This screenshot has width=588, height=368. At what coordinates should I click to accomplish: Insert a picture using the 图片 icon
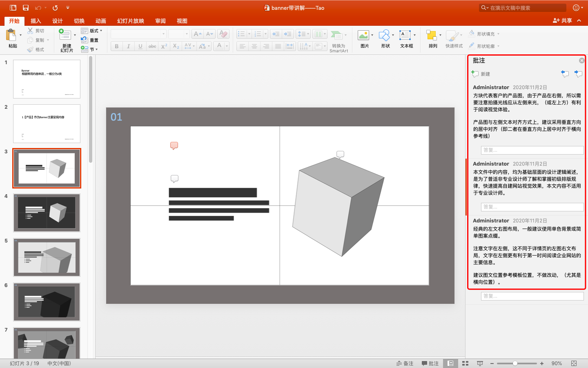pos(363,36)
